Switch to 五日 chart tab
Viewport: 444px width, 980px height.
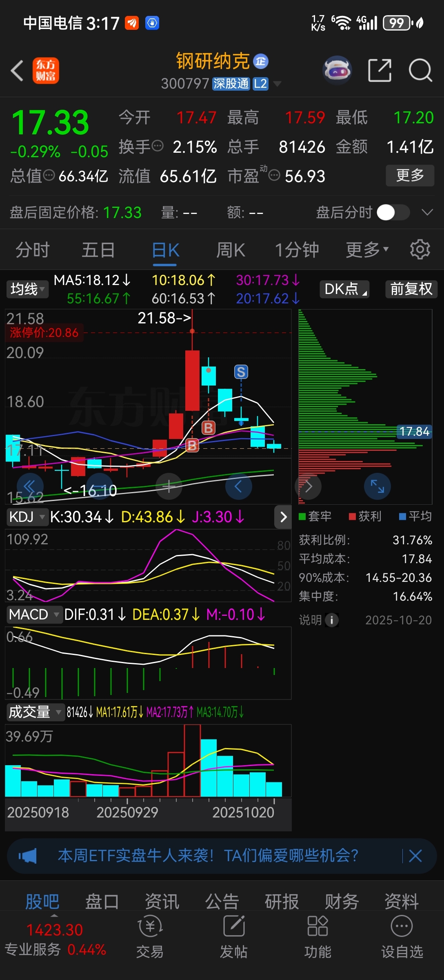coord(98,249)
